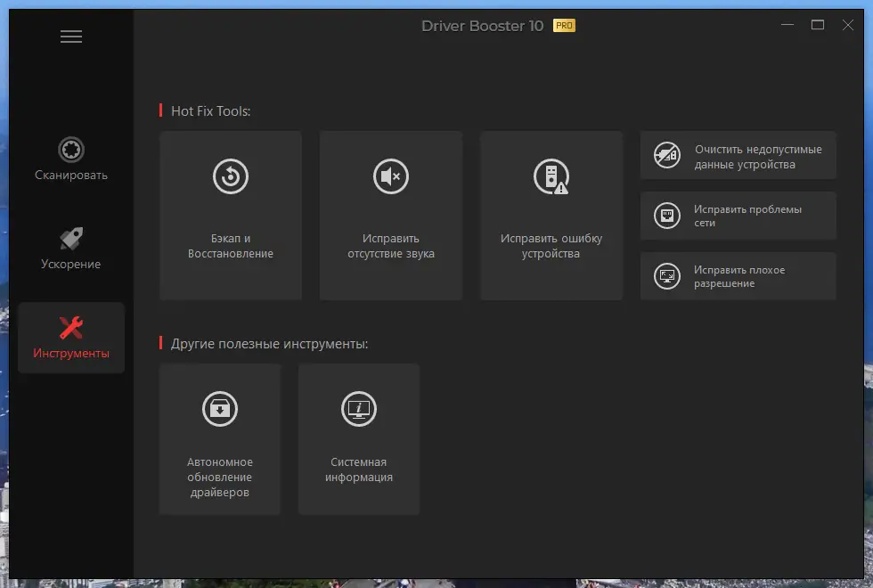Viewport: 873px width, 588px height.
Task: Click Исправить плохое разрешение
Action: click(738, 276)
